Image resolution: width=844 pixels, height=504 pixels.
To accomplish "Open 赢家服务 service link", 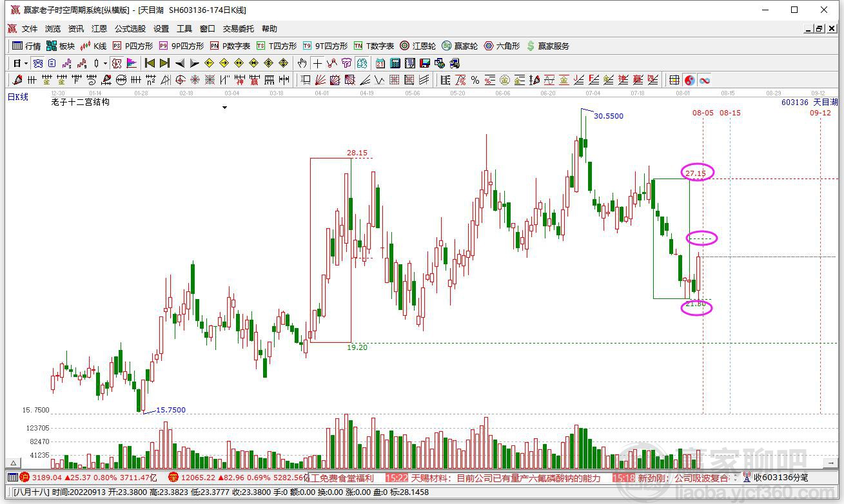I will pyautogui.click(x=548, y=46).
